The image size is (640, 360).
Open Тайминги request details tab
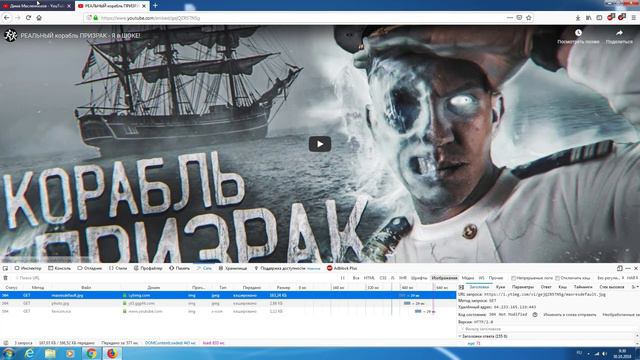[x=583, y=287]
